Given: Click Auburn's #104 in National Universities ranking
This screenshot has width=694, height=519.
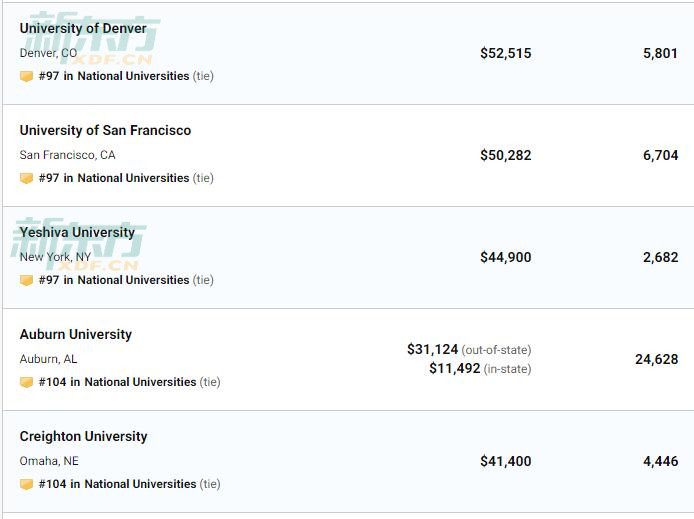Looking at the screenshot, I should tap(117, 382).
